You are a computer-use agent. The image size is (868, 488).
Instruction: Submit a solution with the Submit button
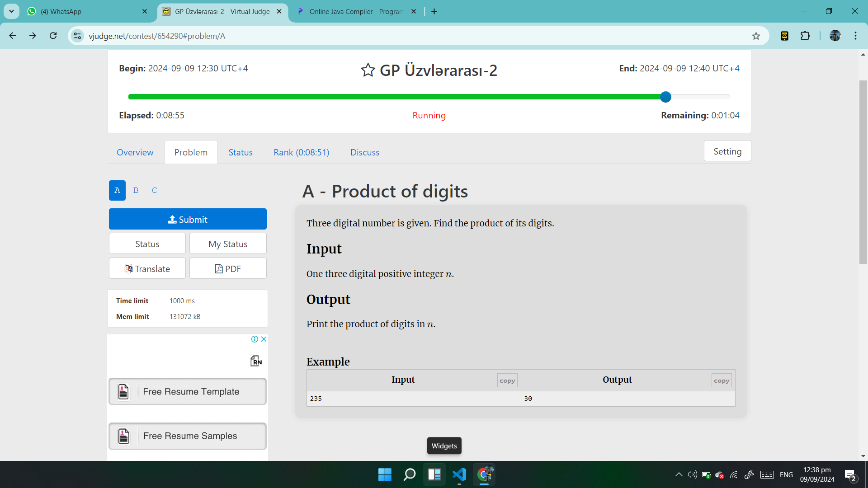pyautogui.click(x=188, y=219)
